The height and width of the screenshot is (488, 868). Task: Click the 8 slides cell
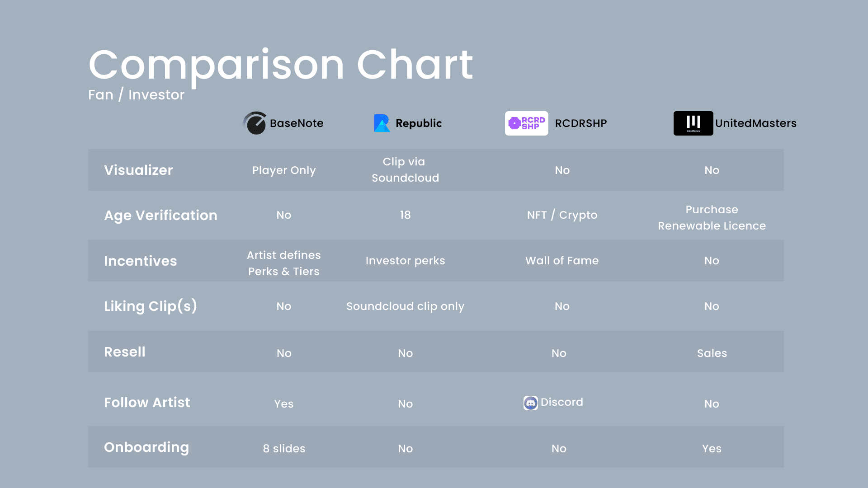click(284, 449)
